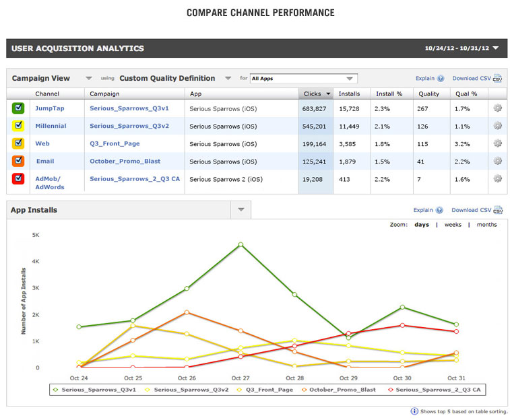Click the help icon beside App Installs Explain
Viewport: 510px width, 420px height.
(439, 210)
